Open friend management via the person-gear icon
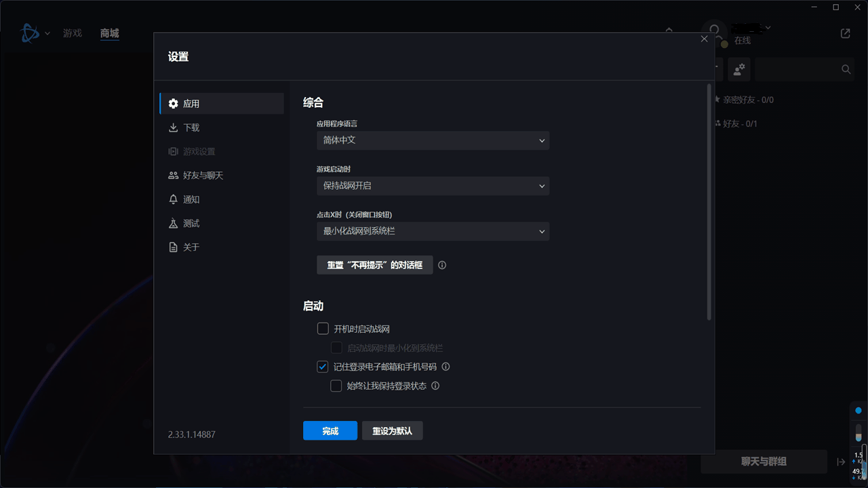 coord(739,68)
